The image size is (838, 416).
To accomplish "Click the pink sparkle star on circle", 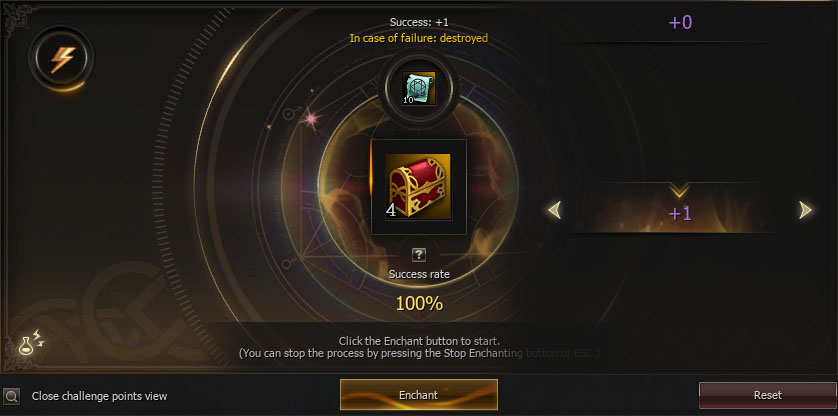I will pyautogui.click(x=311, y=118).
